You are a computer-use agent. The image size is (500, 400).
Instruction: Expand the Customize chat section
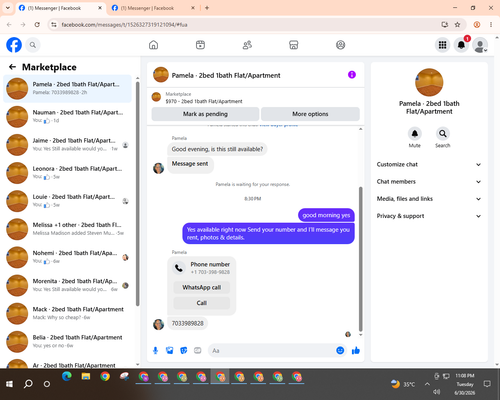pyautogui.click(x=429, y=164)
